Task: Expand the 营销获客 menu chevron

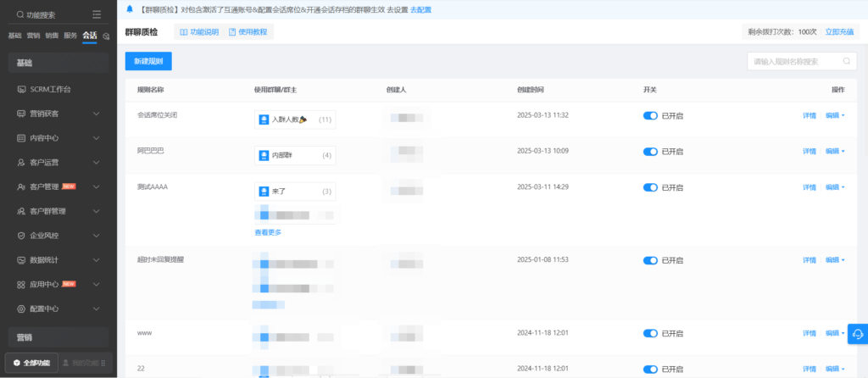Action: click(x=97, y=114)
